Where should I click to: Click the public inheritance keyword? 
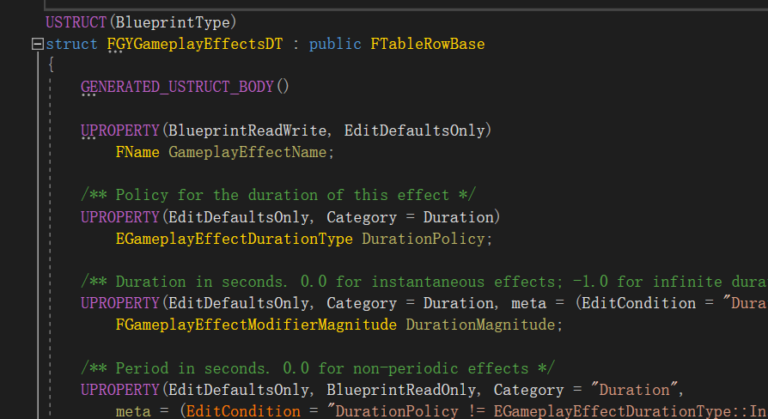pyautogui.click(x=335, y=44)
